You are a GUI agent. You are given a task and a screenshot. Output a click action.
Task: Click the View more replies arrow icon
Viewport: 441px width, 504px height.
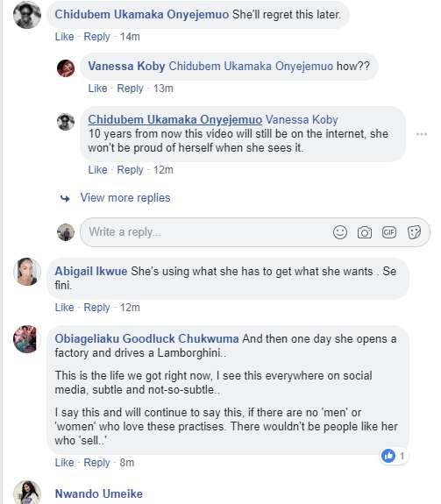[x=65, y=198]
